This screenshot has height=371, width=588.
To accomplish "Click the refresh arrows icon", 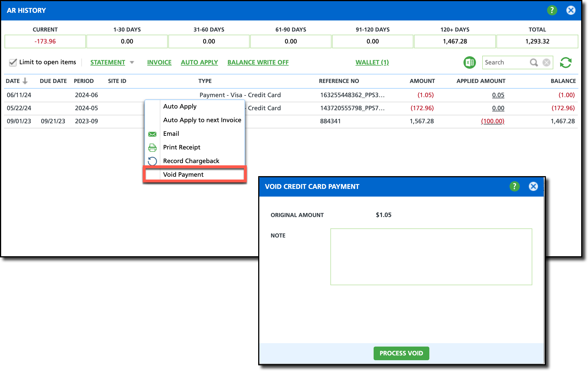I will pyautogui.click(x=566, y=62).
